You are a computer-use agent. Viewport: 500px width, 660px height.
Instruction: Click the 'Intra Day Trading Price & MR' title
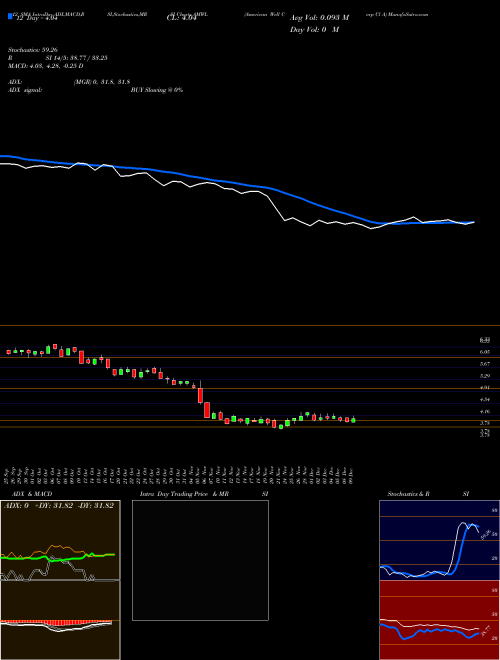(184, 494)
